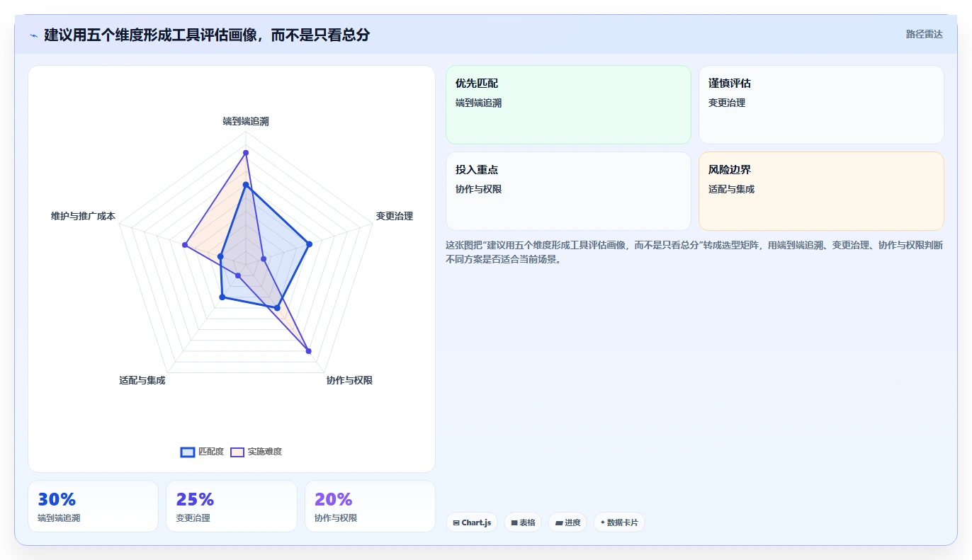This screenshot has height=560, width=972.
Task: Click 实施难度 data point on 维护与推广成本 axis
Action: coord(185,245)
